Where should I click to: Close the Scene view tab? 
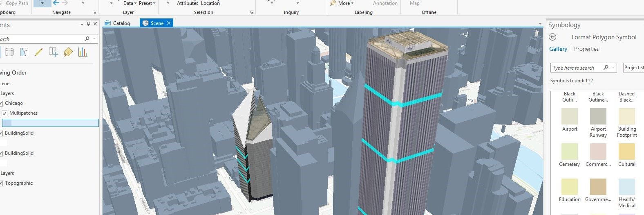tap(169, 23)
